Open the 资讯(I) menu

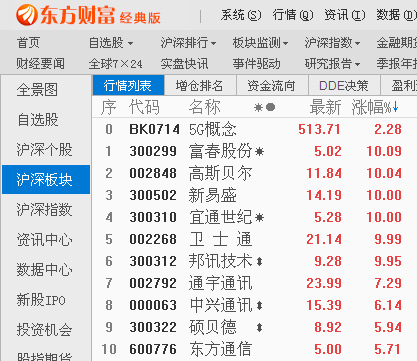tap(345, 15)
